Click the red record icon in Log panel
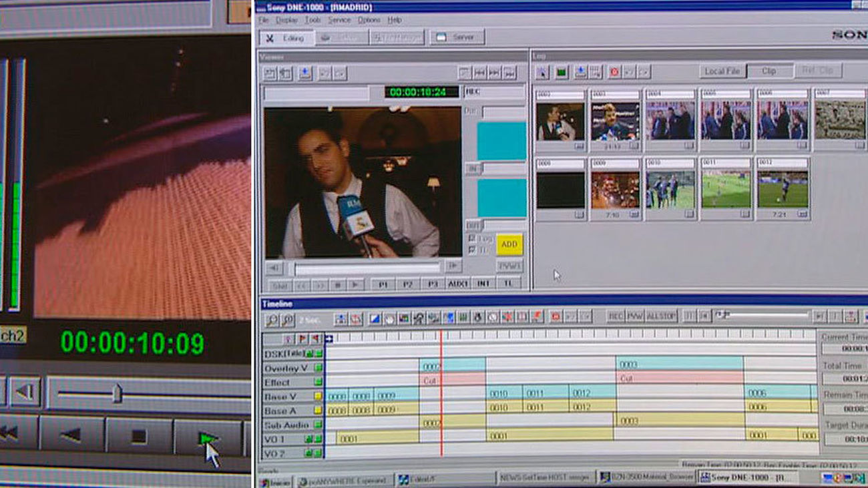The image size is (868, 488). (x=614, y=71)
